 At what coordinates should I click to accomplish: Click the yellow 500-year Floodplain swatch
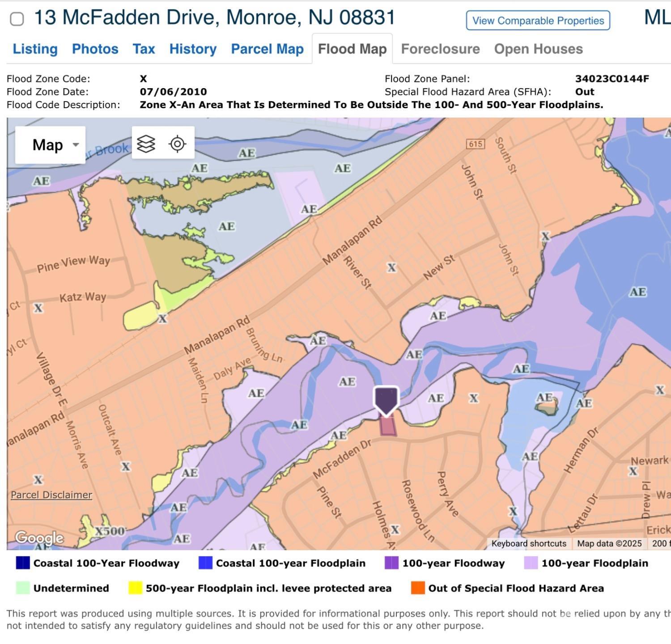coord(135,588)
